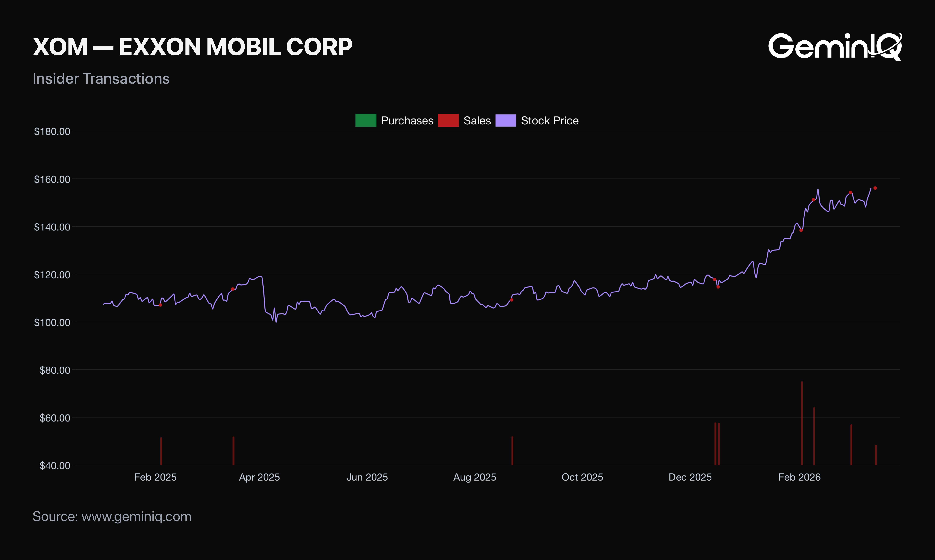Click the Oct 2025 x-axis label

coord(582,477)
